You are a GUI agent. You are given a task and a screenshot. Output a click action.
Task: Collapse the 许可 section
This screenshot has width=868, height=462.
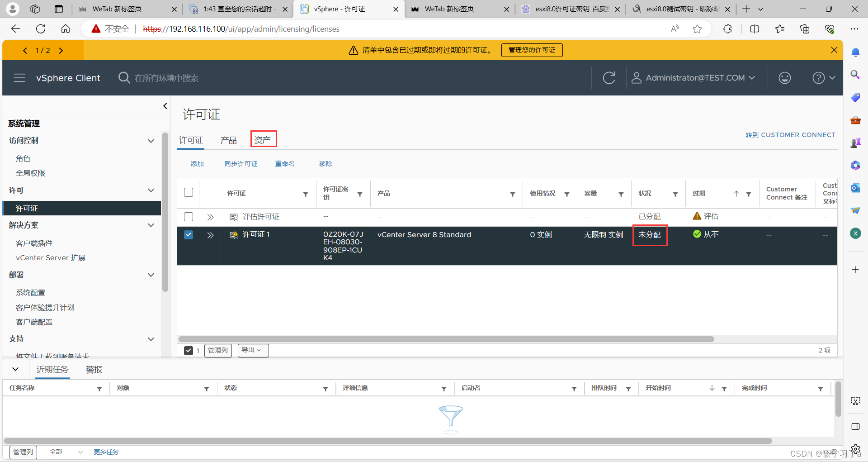151,190
